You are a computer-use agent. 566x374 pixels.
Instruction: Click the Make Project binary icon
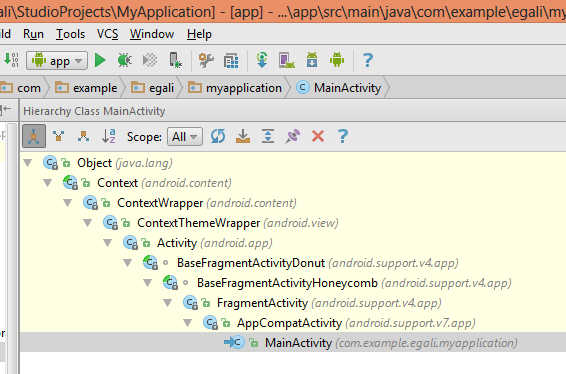click(x=11, y=59)
